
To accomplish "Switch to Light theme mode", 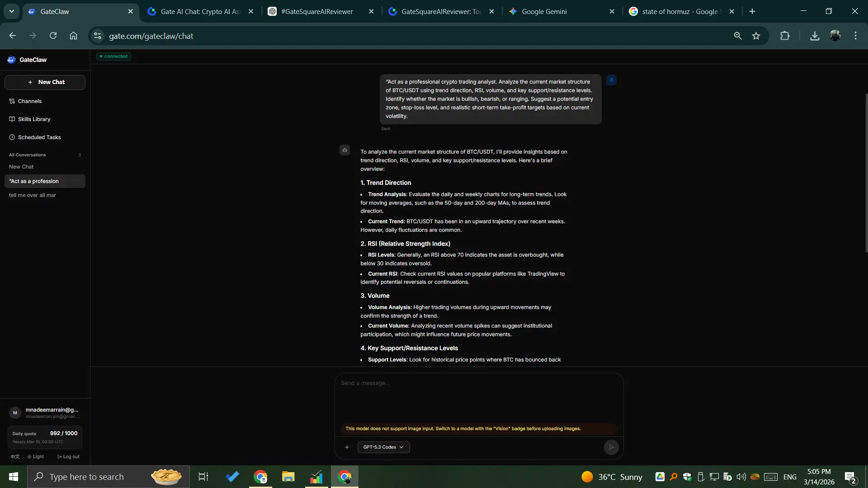I will click(36, 456).
